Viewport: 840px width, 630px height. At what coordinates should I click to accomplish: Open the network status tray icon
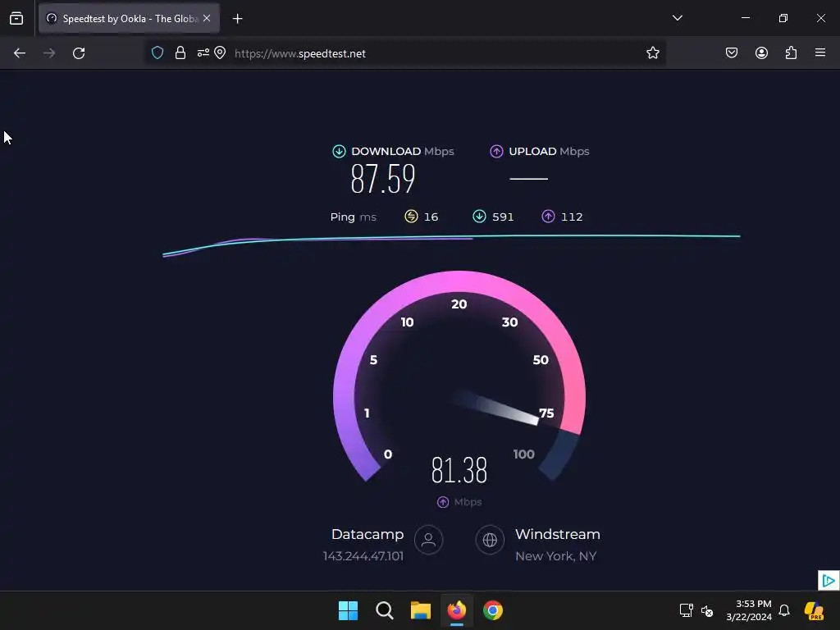click(687, 610)
